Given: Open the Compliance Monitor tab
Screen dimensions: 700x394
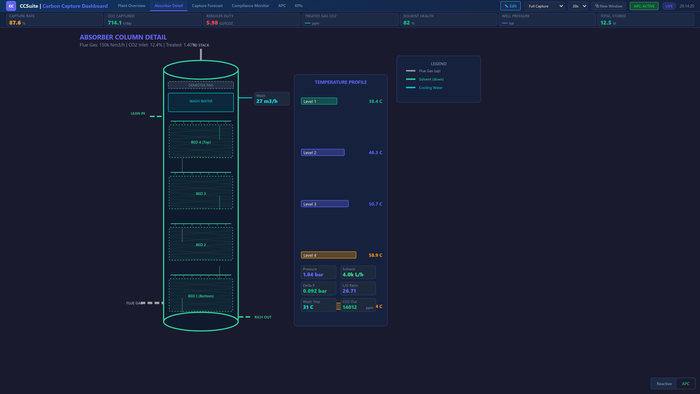Looking at the screenshot, I should pyautogui.click(x=250, y=6).
